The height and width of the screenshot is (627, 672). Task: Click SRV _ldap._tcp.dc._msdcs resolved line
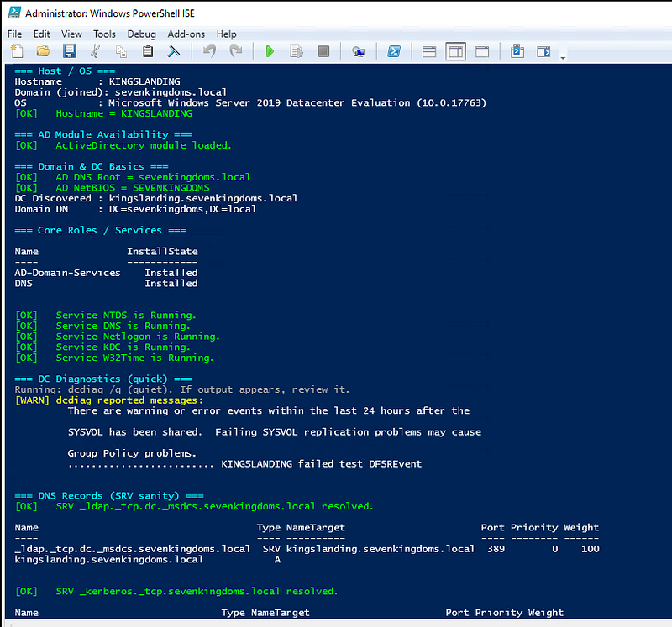pyautogui.click(x=194, y=507)
